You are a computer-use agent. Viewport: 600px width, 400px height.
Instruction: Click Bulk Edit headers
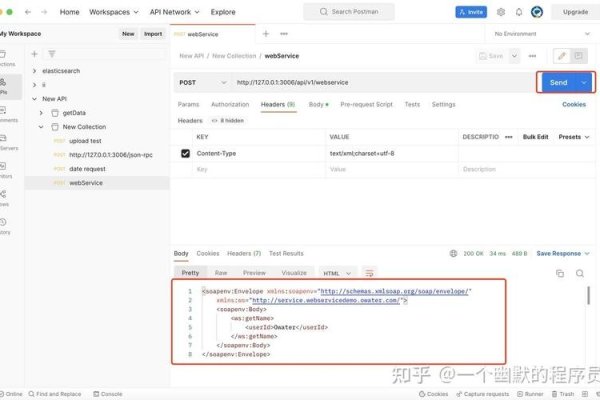[x=536, y=137]
